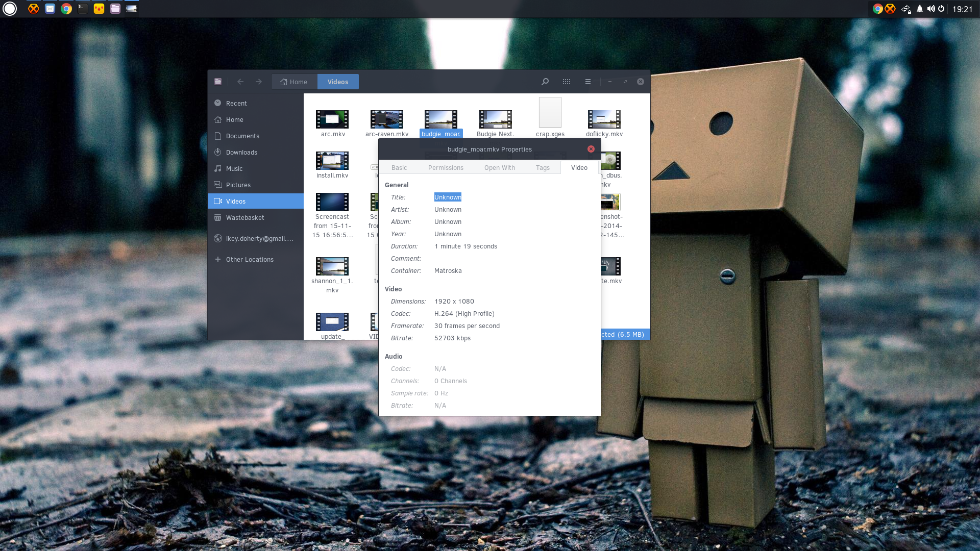This screenshot has width=980, height=551.
Task: Select the Tags tab
Action: tap(543, 167)
